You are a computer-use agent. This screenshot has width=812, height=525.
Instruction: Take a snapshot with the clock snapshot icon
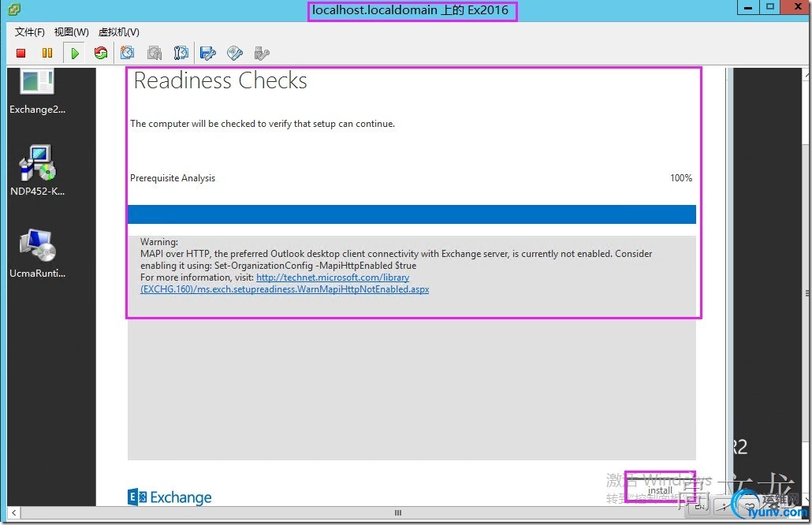click(x=128, y=53)
